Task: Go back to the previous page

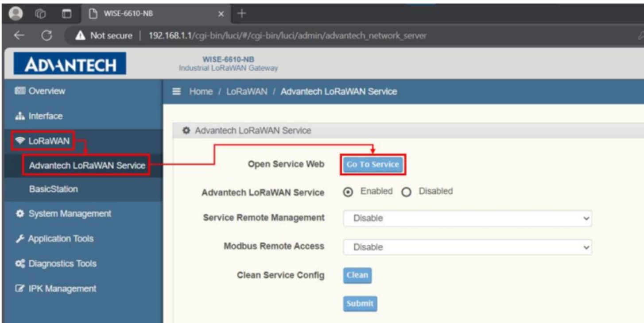Action: (x=19, y=36)
